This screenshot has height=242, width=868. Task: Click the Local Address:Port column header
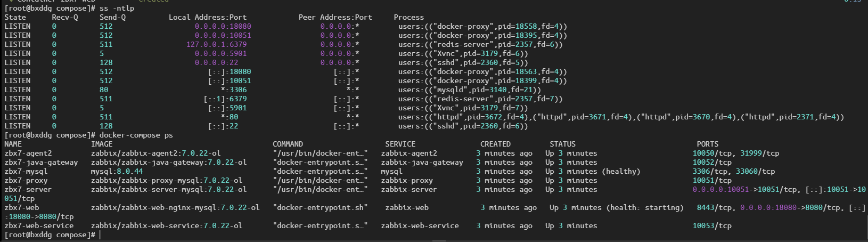coord(207,17)
